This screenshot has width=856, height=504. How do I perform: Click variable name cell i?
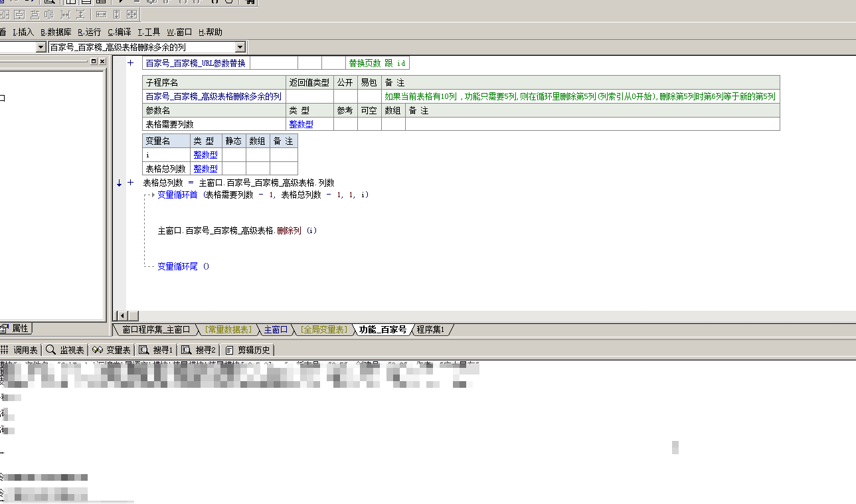click(166, 154)
